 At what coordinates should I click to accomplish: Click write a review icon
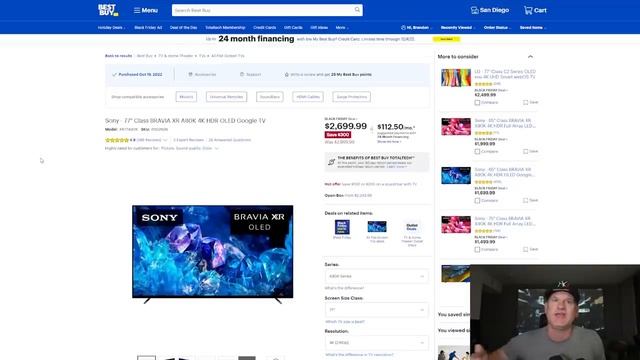[x=287, y=75]
